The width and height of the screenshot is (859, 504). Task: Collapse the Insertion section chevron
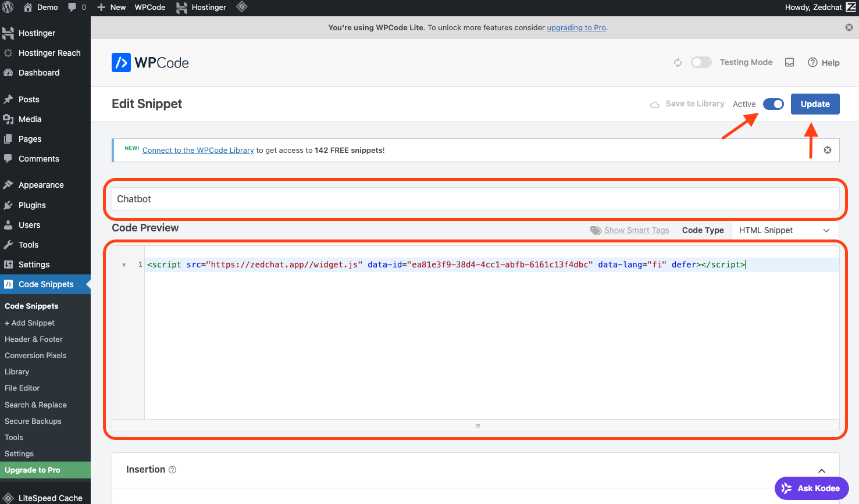pos(821,470)
